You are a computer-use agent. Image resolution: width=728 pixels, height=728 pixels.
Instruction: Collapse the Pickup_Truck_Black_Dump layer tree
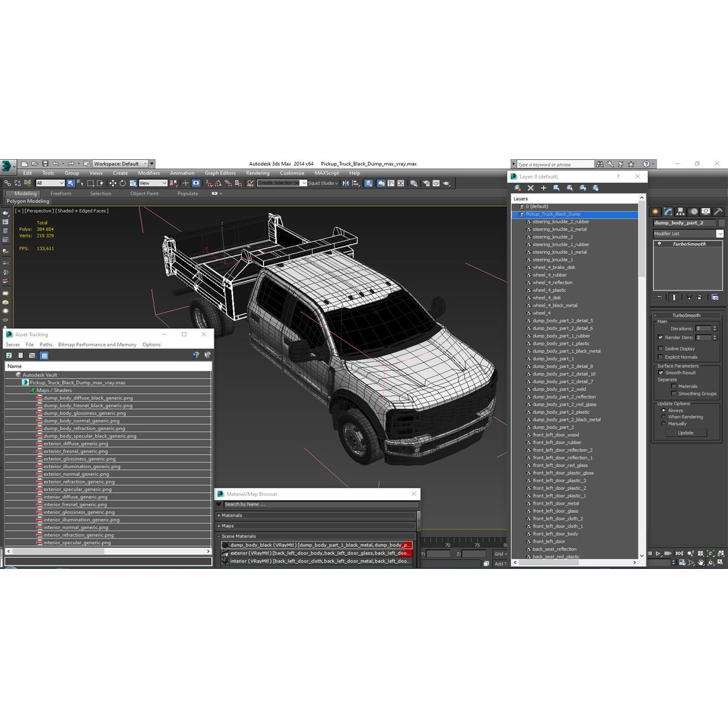515,214
